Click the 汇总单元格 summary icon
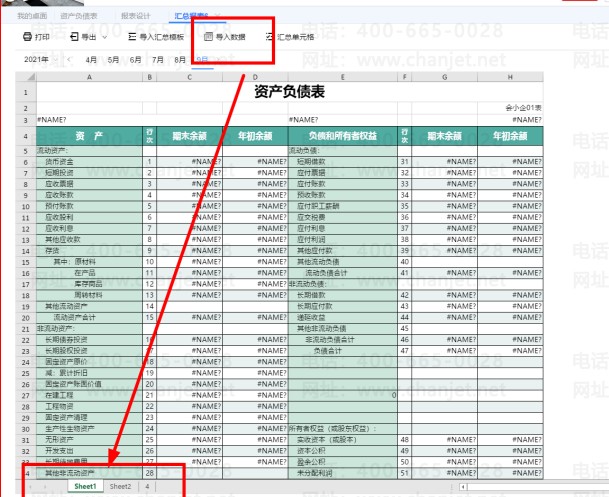 point(270,37)
